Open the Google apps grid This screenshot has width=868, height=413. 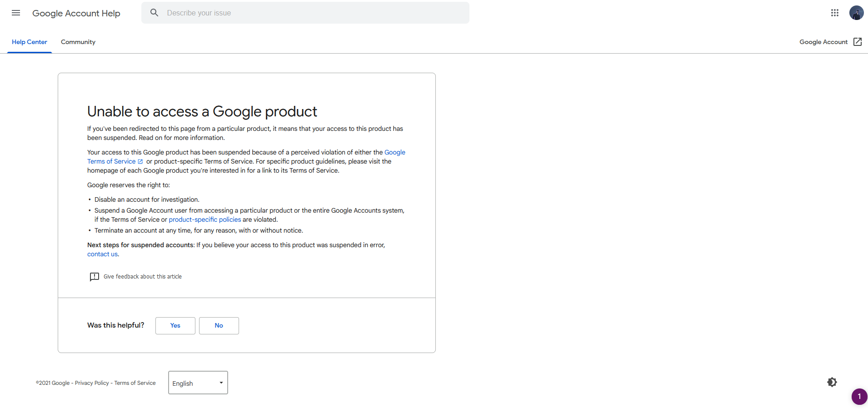click(835, 13)
